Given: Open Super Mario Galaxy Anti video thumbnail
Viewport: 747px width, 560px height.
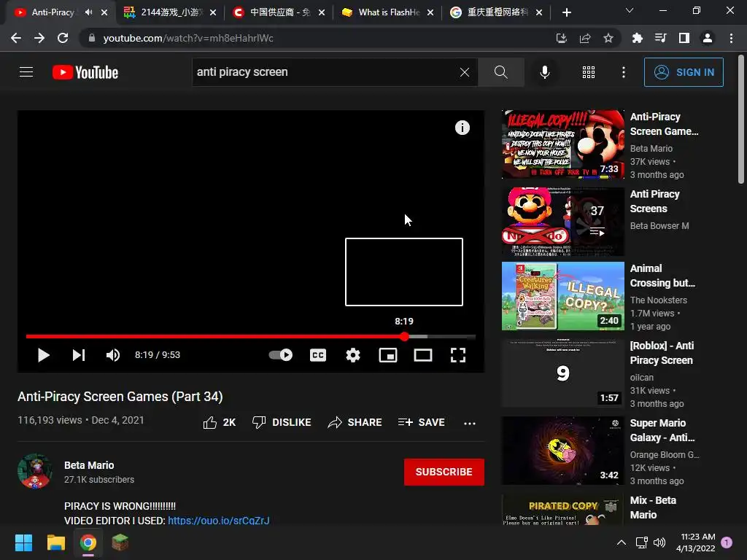Looking at the screenshot, I should pyautogui.click(x=562, y=451).
